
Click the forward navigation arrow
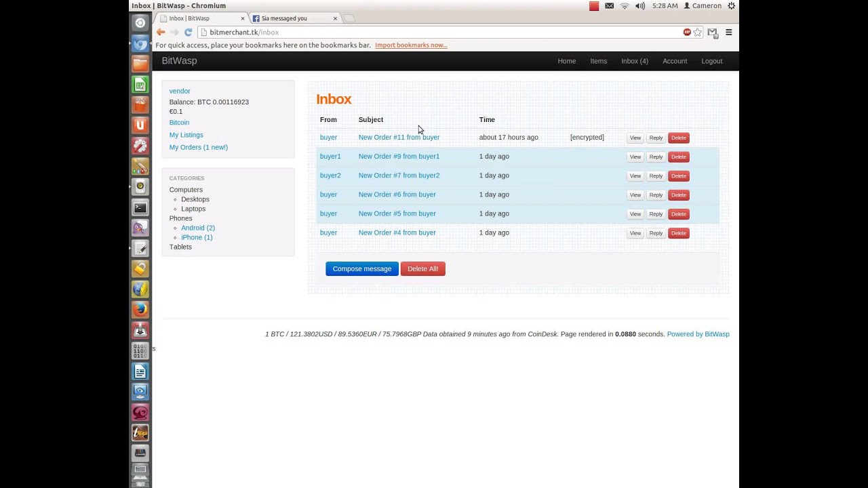[x=174, y=32]
